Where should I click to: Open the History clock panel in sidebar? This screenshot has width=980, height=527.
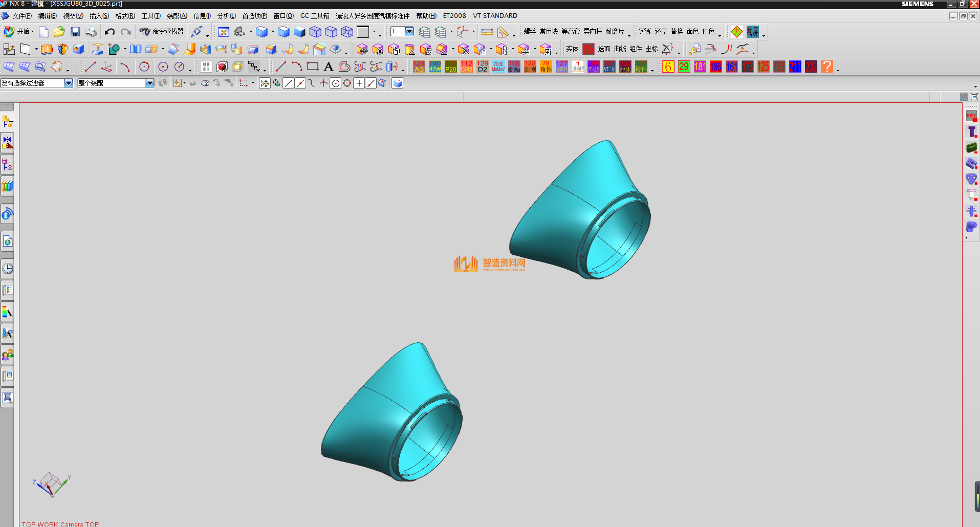(x=8, y=269)
